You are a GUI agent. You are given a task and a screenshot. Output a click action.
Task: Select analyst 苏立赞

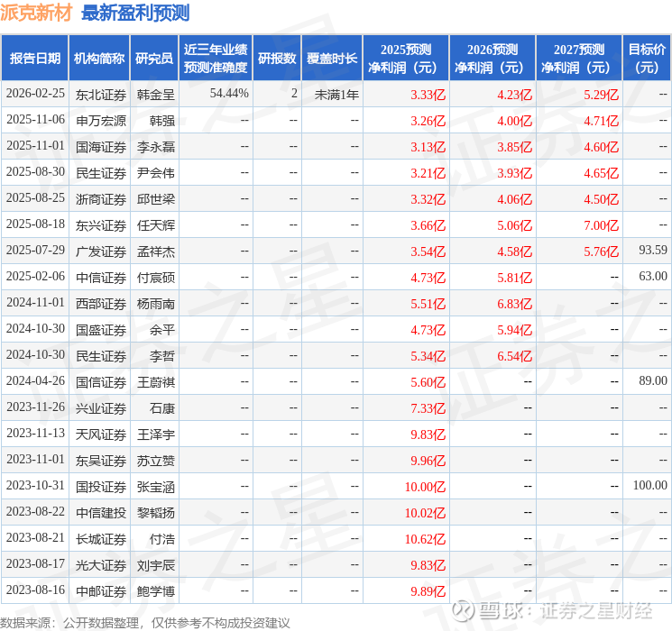click(156, 460)
